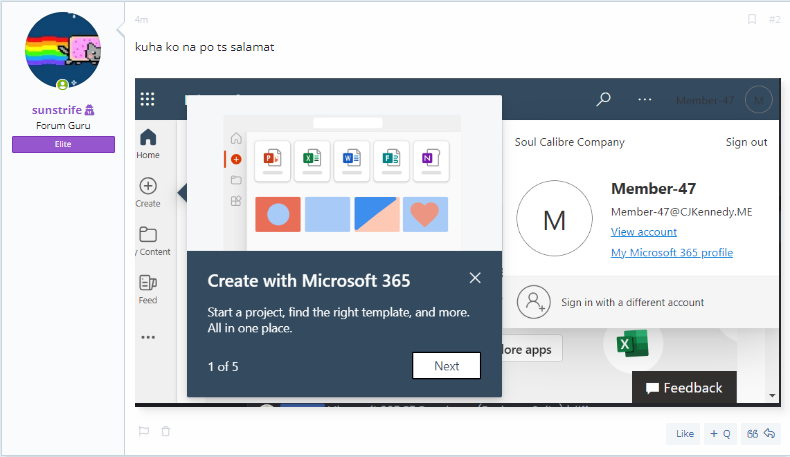Open the #2 post permalink
Viewport: 790px width, 457px height.
point(774,20)
